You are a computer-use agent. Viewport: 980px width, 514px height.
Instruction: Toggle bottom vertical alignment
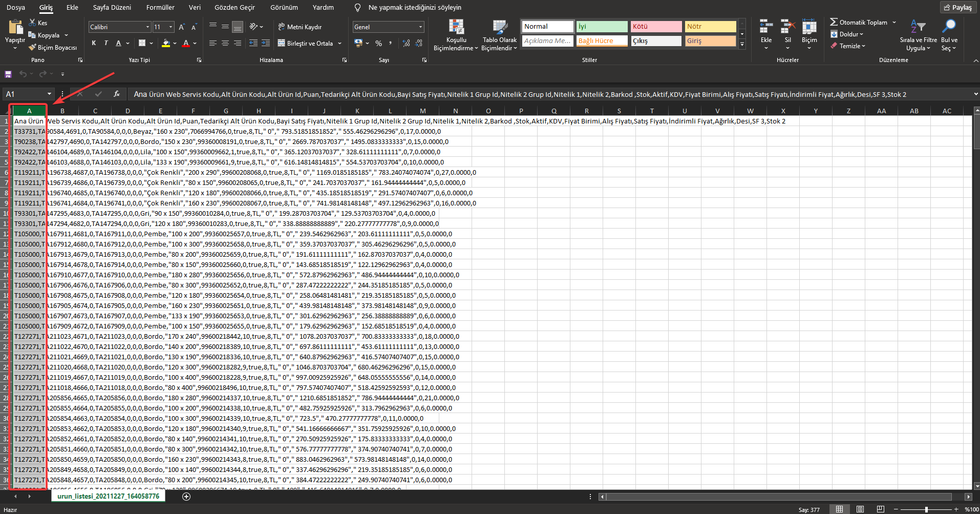pos(237,27)
